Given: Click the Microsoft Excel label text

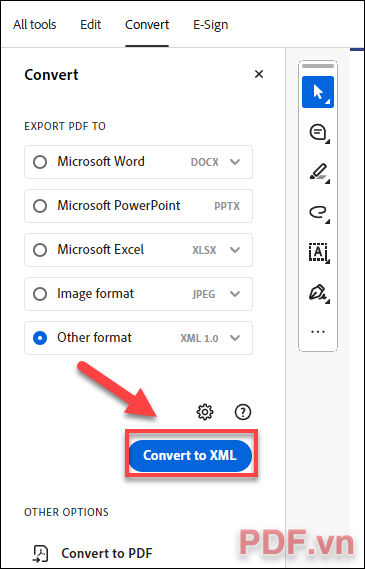Looking at the screenshot, I should [101, 250].
